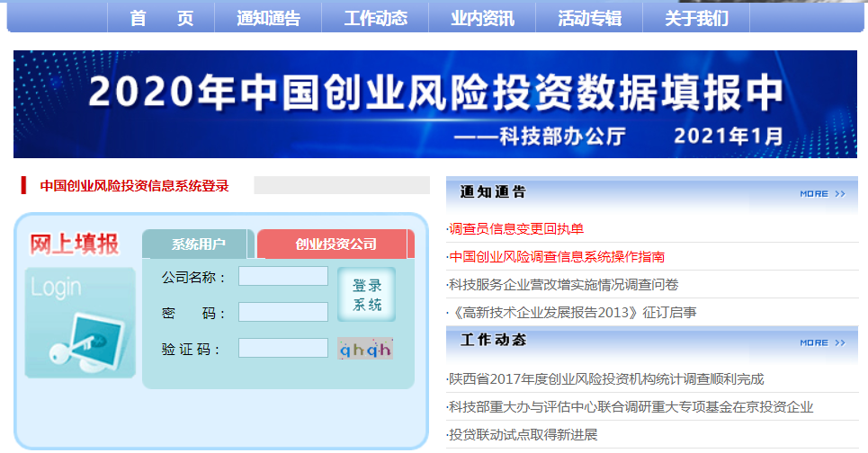This screenshot has width=868, height=453.
Task: Expand MORE in 工作动态 section
Action: coord(822,342)
